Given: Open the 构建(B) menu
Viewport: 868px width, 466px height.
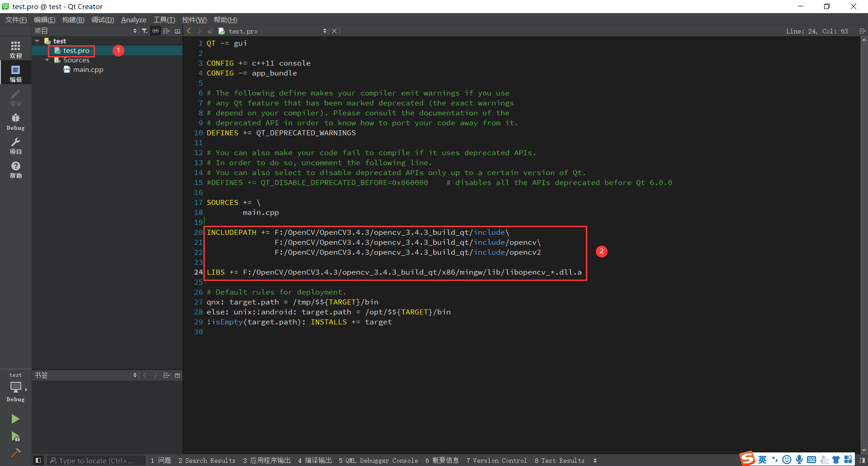Looking at the screenshot, I should click(73, 19).
